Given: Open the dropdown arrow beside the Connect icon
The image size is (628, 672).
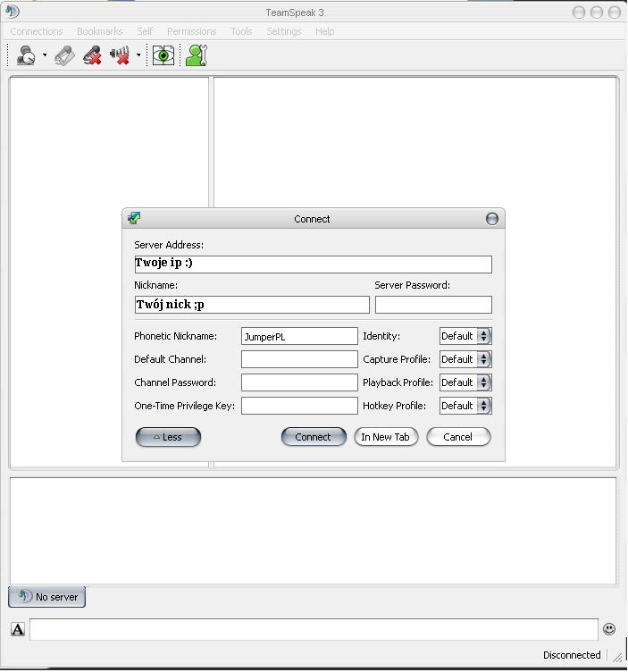Looking at the screenshot, I should pyautogui.click(x=45, y=55).
